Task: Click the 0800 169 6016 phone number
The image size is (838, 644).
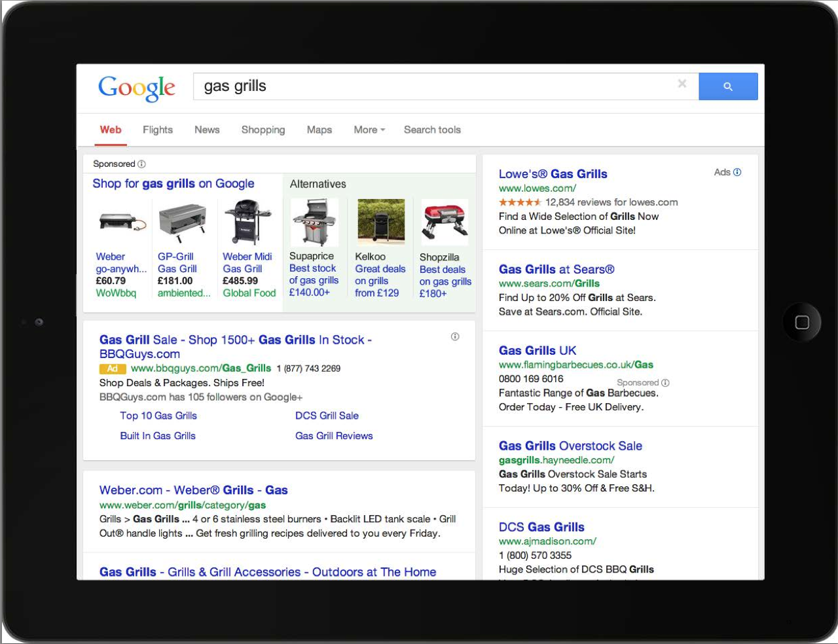Action: [531, 379]
